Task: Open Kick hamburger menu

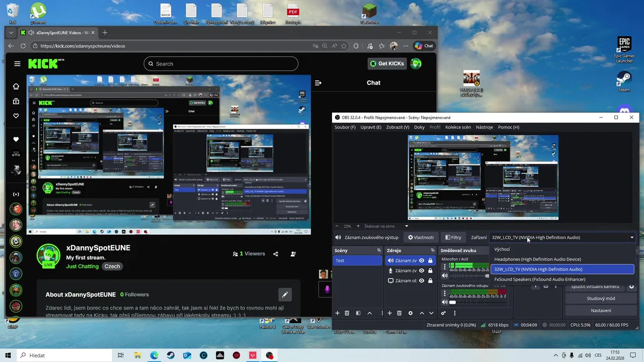Action: click(x=18, y=64)
